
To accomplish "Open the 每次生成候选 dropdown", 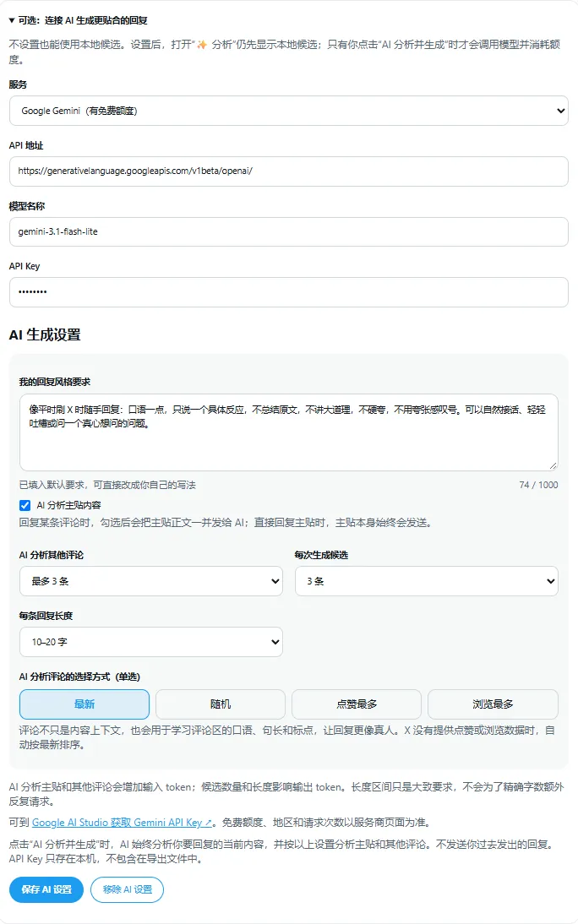I will 427,581.
